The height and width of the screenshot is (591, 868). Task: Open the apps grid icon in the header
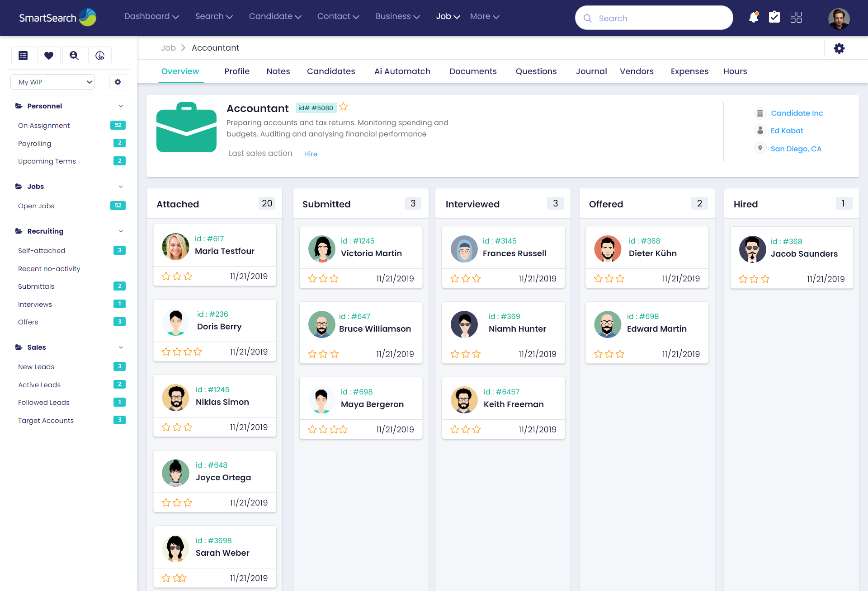coord(796,17)
